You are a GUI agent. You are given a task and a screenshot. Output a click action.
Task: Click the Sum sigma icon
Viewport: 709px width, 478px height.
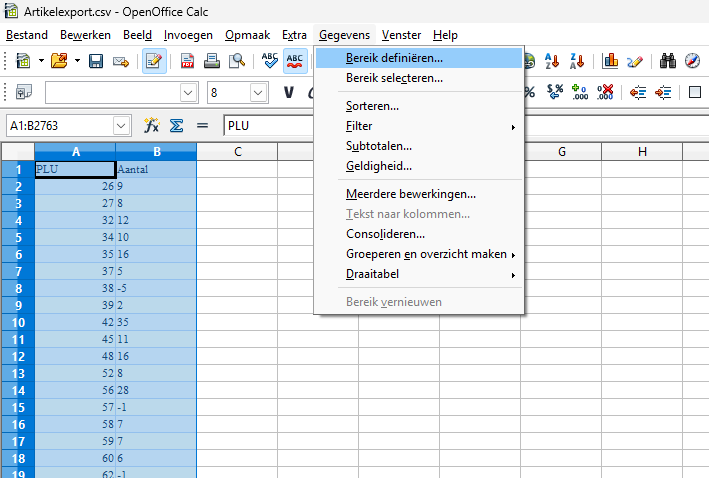(x=176, y=126)
